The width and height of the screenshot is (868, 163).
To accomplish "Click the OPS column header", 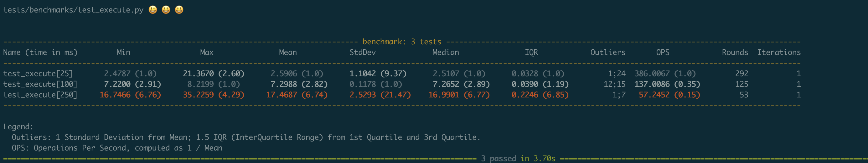I will [x=663, y=52].
